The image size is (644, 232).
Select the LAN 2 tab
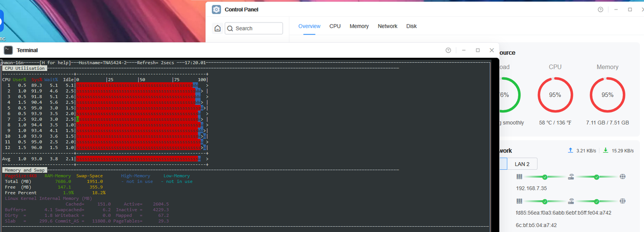coord(522,164)
